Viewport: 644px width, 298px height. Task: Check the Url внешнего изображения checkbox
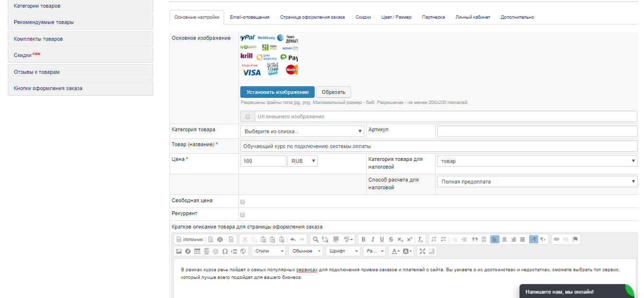[248, 116]
